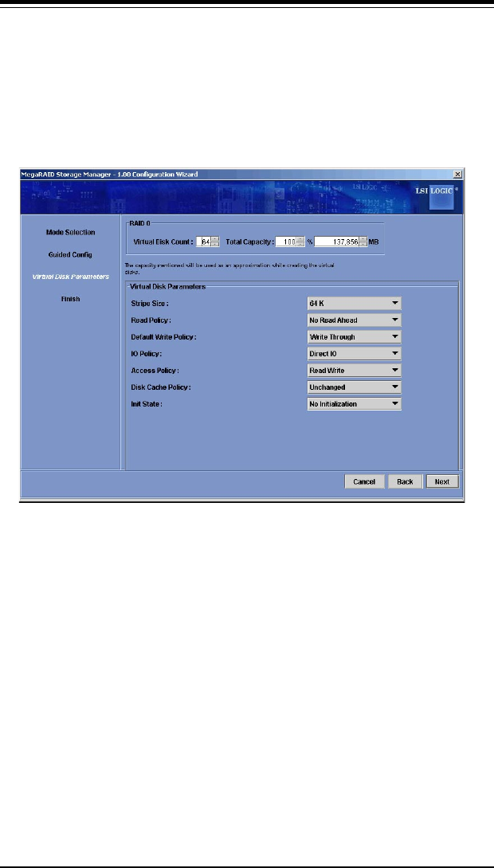Click the Access Policy label

coord(155,371)
